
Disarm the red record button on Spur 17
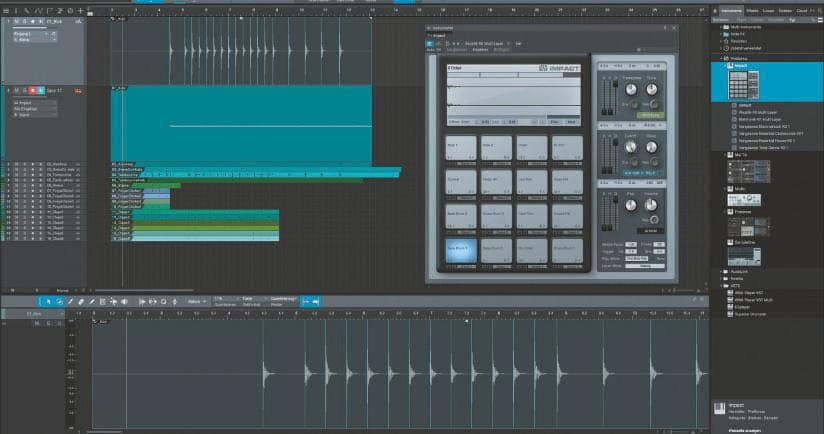pos(33,90)
